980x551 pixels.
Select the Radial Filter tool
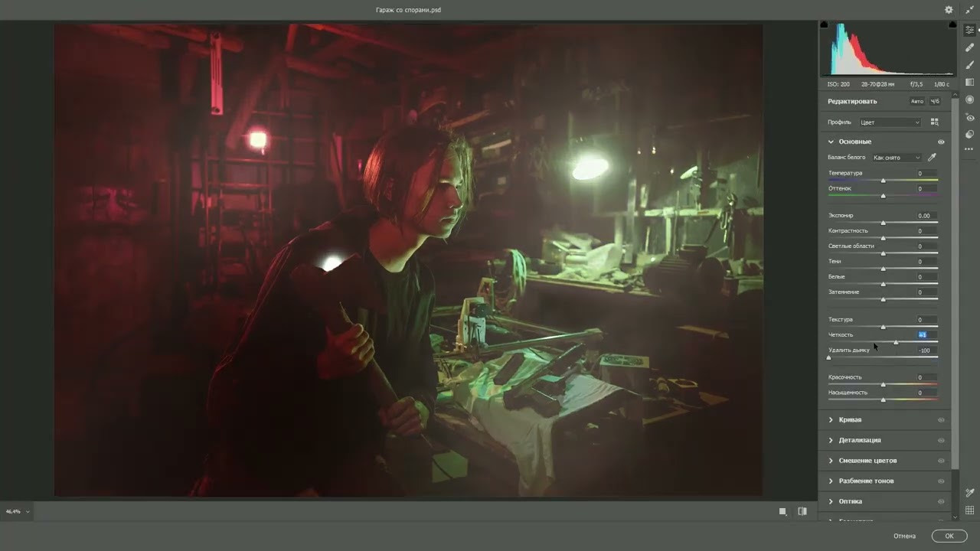click(970, 99)
